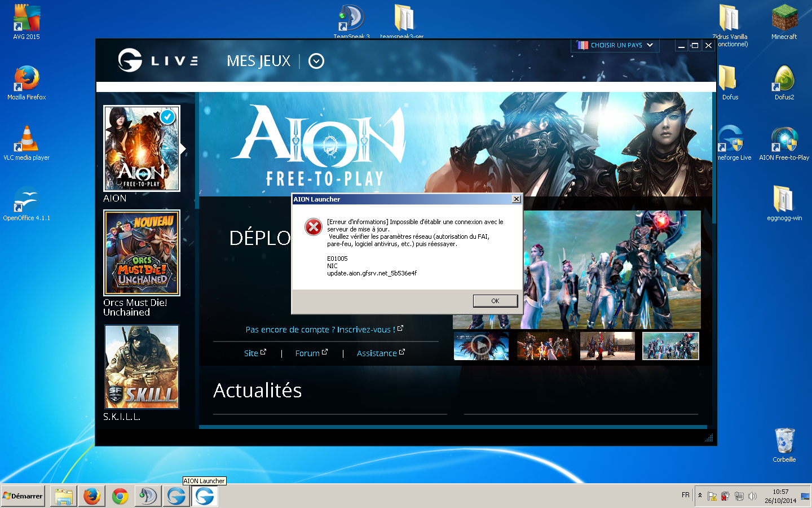The width and height of the screenshot is (812, 508).
Task: Click the S.K.I.L.L. label text
Action: [x=122, y=417]
